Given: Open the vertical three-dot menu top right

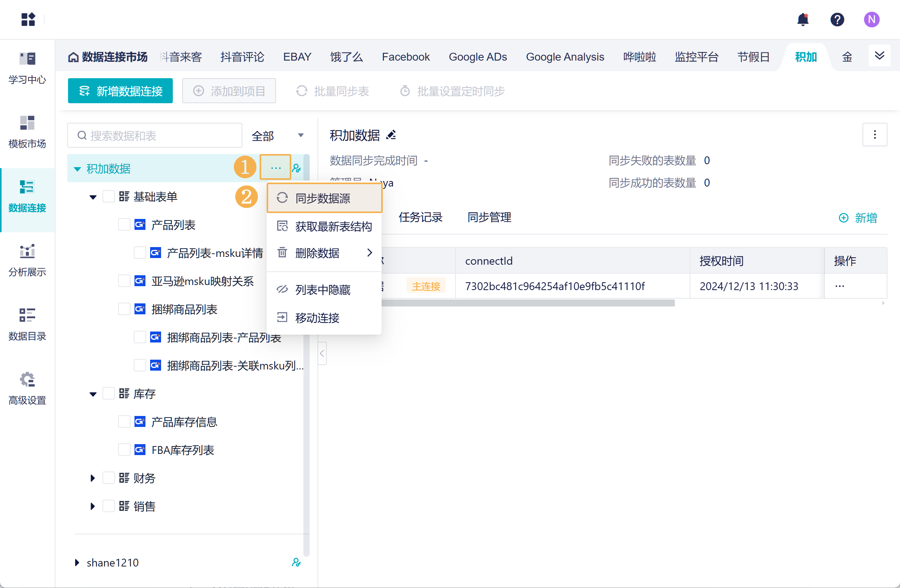Looking at the screenshot, I should point(875,135).
